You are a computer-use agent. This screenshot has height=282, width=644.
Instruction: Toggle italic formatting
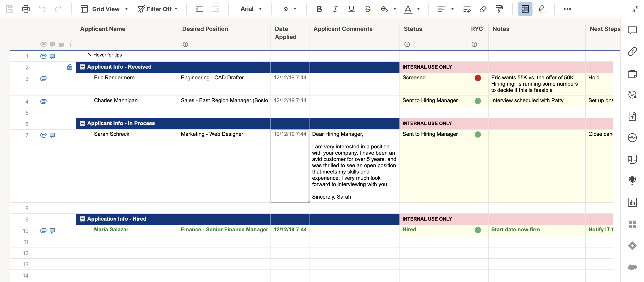(x=335, y=9)
